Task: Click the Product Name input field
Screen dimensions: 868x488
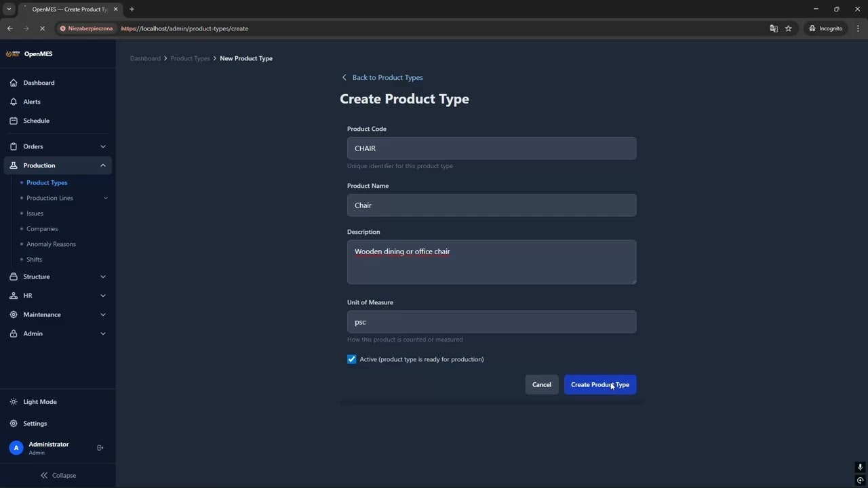Action: click(492, 205)
